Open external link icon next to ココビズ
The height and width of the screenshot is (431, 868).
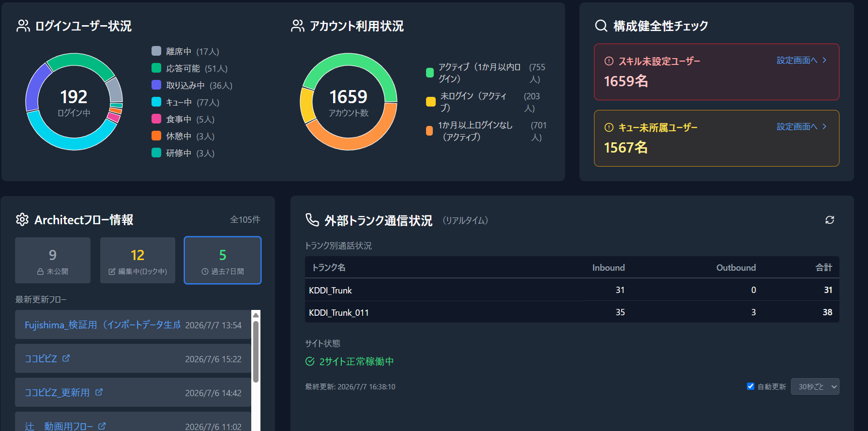pos(66,358)
